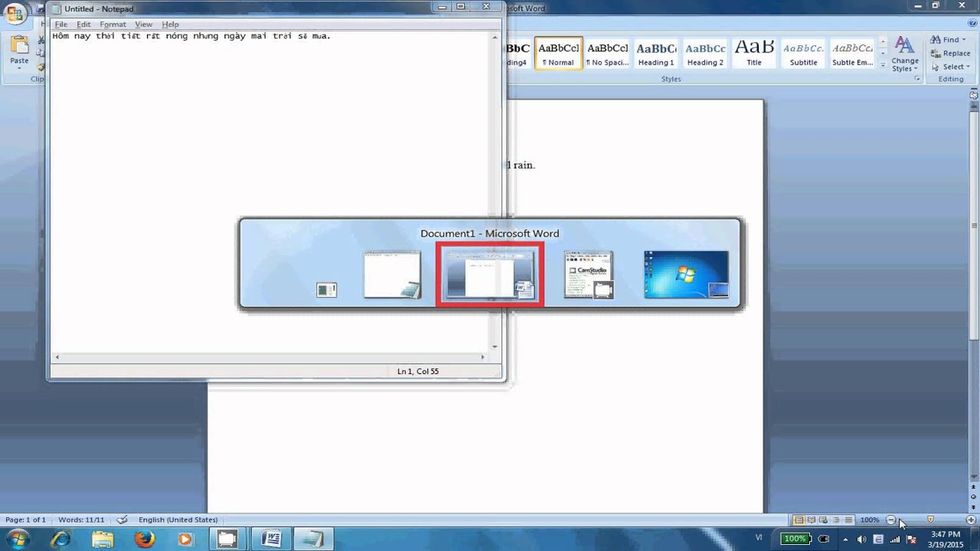The width and height of the screenshot is (980, 551).
Task: Open the Office button menu in Word
Action: (15, 13)
